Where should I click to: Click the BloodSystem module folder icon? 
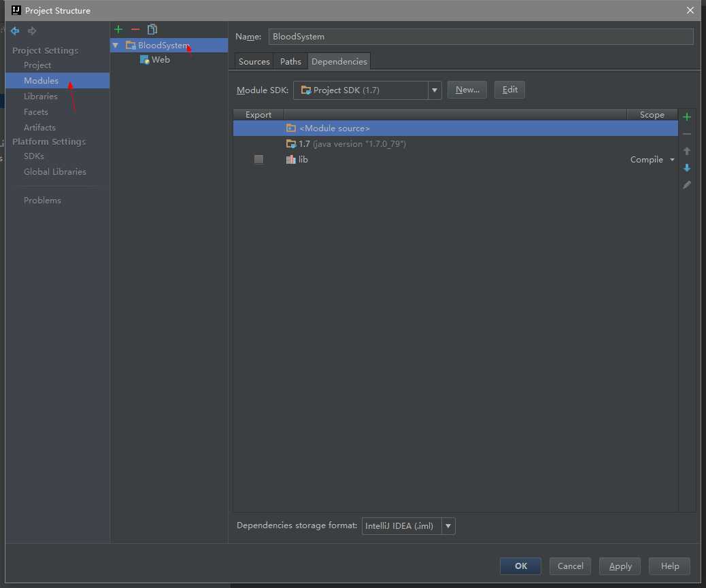pos(131,45)
